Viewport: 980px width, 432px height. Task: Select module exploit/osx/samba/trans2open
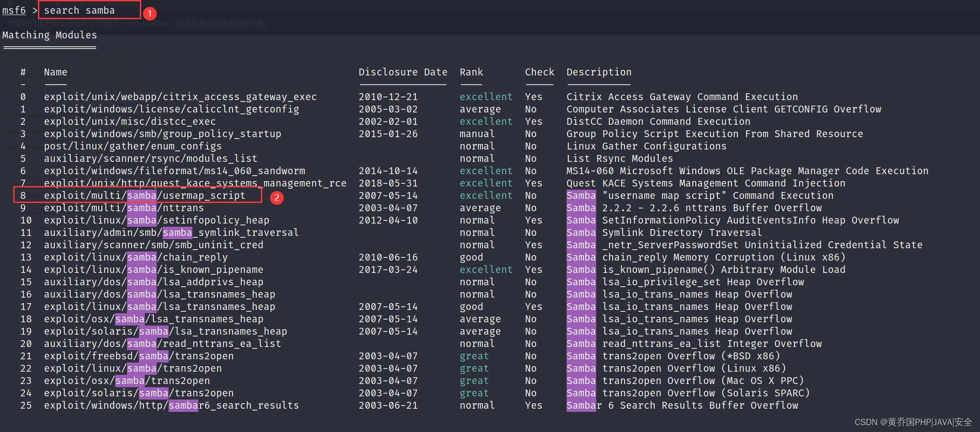point(127,381)
